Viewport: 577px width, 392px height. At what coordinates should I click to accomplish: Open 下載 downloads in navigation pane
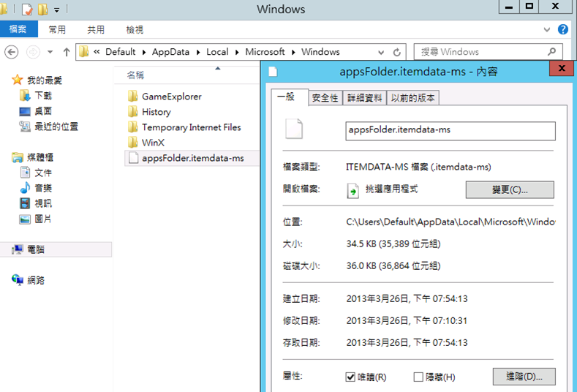point(36,96)
